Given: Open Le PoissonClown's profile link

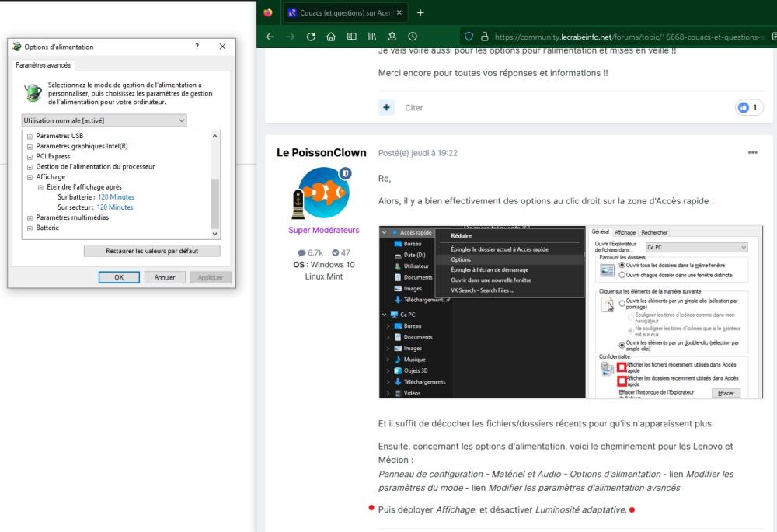Looking at the screenshot, I should pyautogui.click(x=322, y=153).
